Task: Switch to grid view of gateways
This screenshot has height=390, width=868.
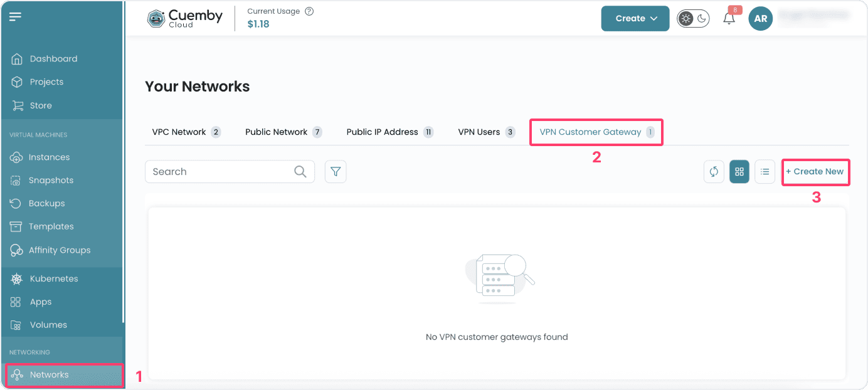Action: coord(739,171)
